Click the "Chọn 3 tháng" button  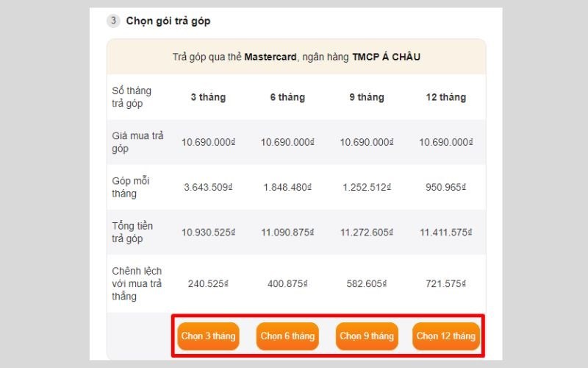(x=208, y=336)
